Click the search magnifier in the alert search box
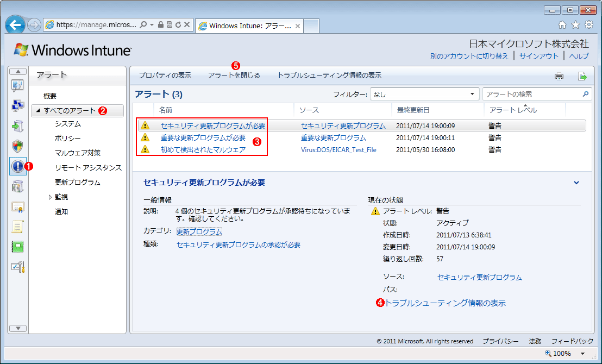Viewport: 602px width, 364px height. coord(586,94)
